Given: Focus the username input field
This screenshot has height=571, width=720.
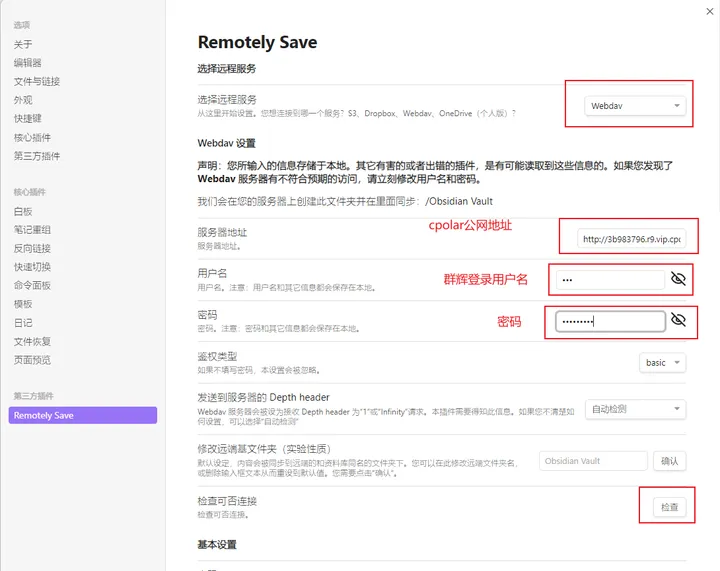Looking at the screenshot, I should tap(610, 280).
